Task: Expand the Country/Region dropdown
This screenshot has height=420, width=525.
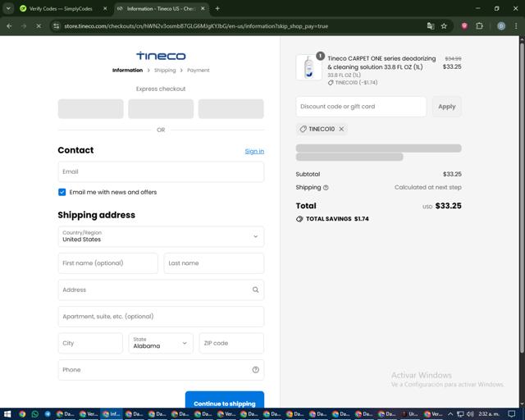Action: coord(161,236)
